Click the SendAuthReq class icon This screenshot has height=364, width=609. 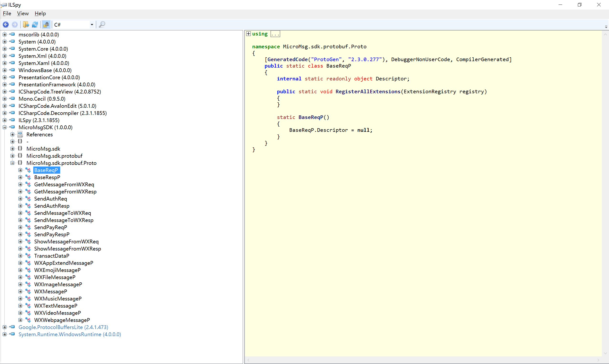(28, 199)
